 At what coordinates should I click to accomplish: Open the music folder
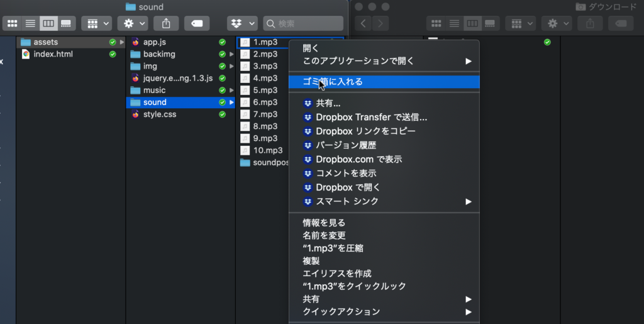pos(154,90)
